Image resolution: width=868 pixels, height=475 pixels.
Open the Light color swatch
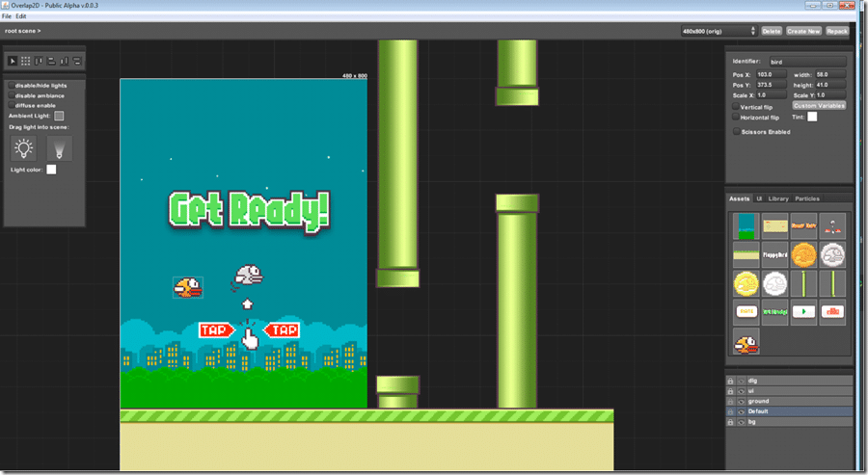coord(51,170)
